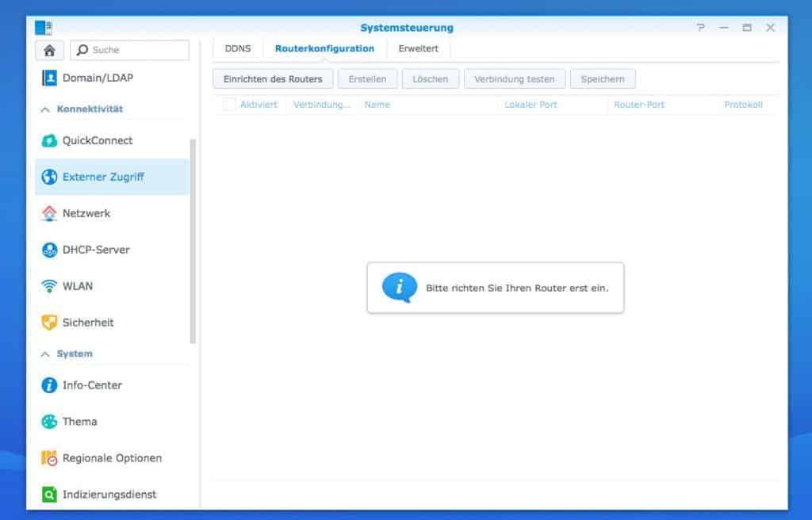Click the sidebar vertical scrollbar
Screen dimensions: 812x520
(x=193, y=241)
